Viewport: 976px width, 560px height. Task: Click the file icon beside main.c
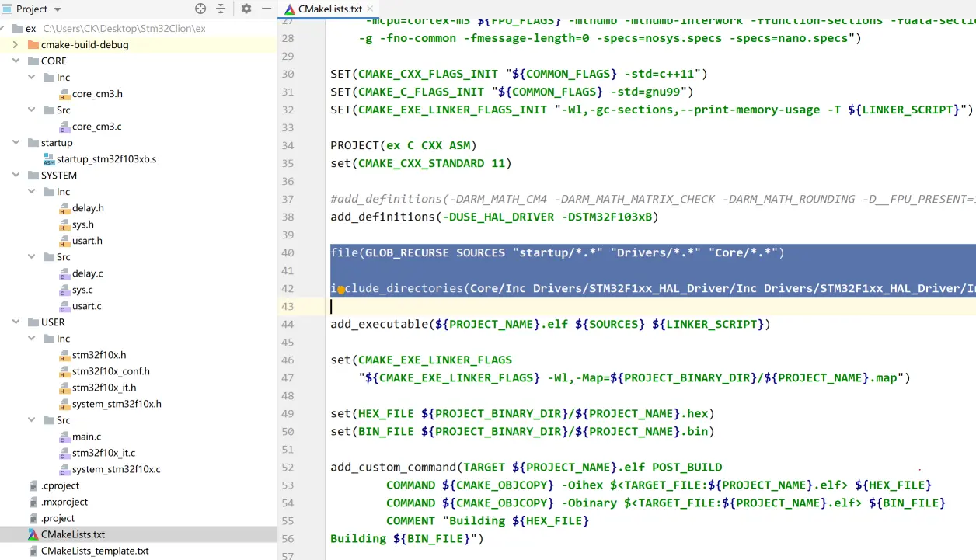point(64,437)
